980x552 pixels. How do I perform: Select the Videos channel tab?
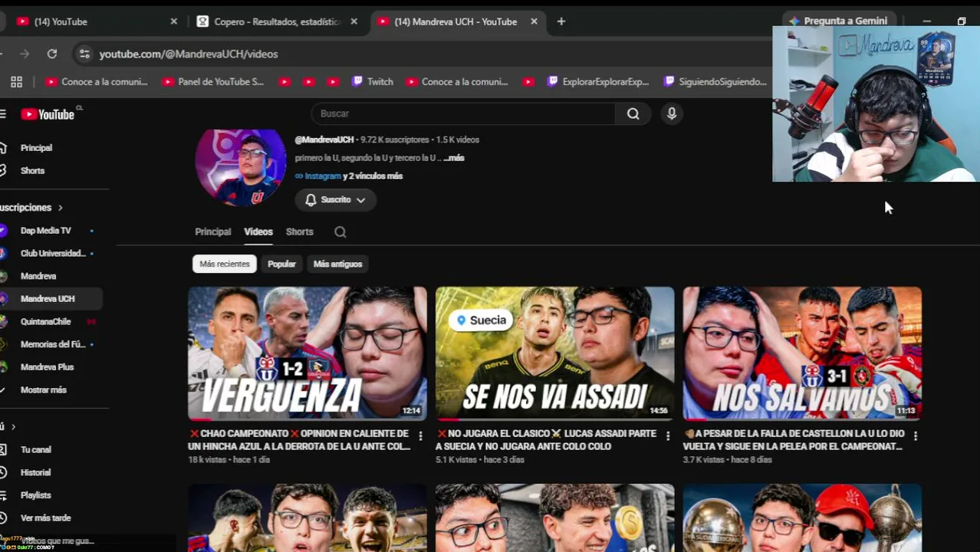[x=258, y=232]
